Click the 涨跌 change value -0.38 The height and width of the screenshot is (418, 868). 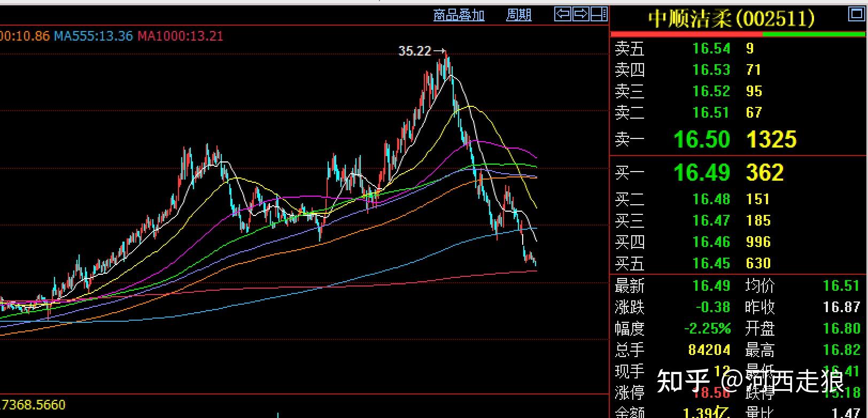click(713, 307)
